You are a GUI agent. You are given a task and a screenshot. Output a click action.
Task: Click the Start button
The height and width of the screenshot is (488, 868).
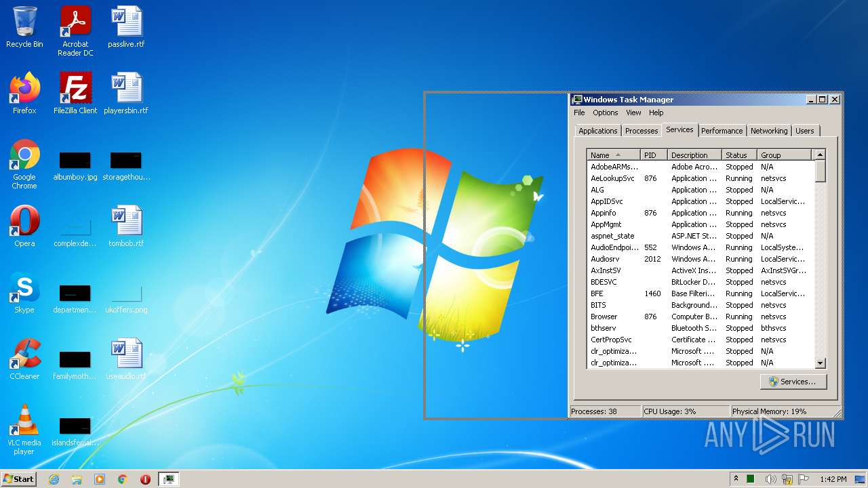click(x=18, y=479)
